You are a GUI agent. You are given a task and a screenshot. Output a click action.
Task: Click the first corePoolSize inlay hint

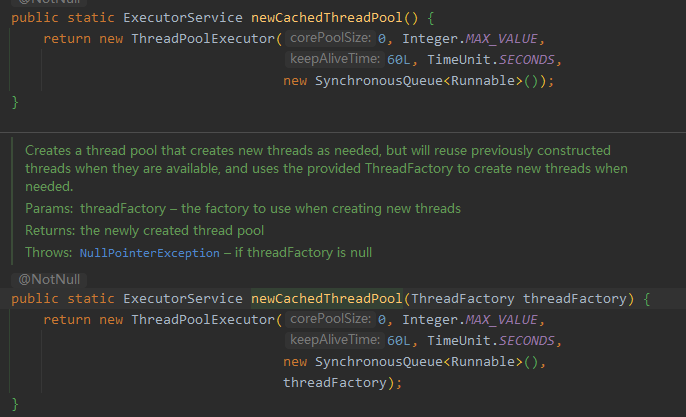pyautogui.click(x=330, y=38)
